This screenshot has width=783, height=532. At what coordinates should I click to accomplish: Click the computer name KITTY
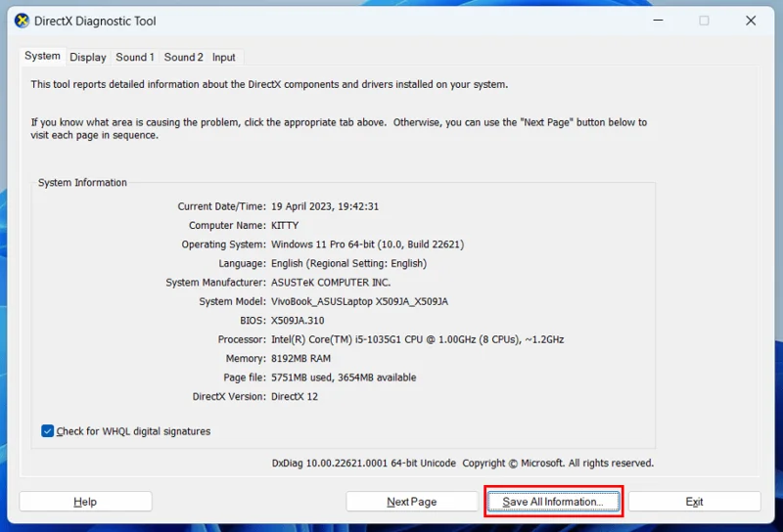tap(285, 226)
